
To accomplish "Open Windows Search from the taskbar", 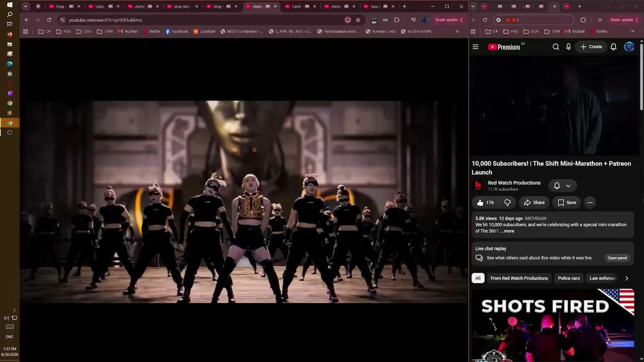I will pos(10,15).
